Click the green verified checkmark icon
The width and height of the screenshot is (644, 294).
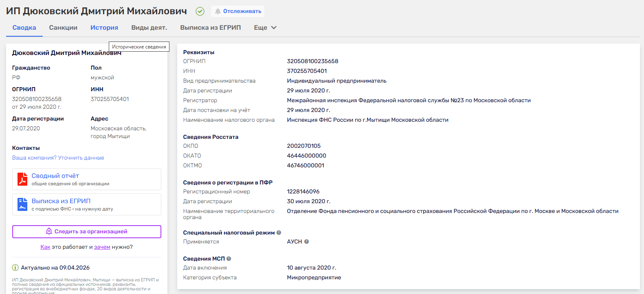click(200, 11)
